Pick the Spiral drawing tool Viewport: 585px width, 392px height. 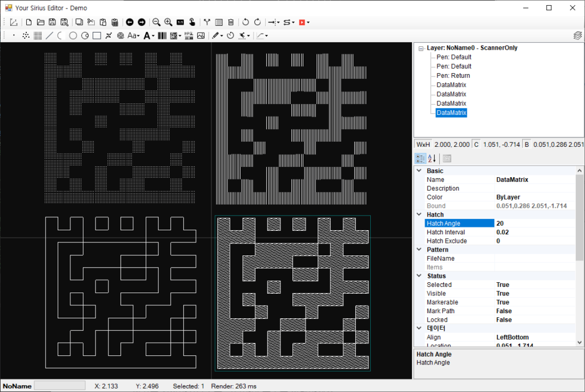coord(121,36)
